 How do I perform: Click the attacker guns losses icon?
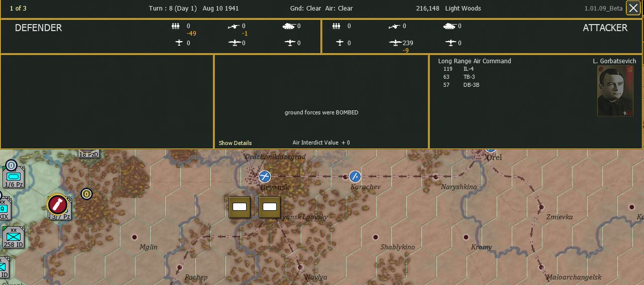[x=394, y=26]
